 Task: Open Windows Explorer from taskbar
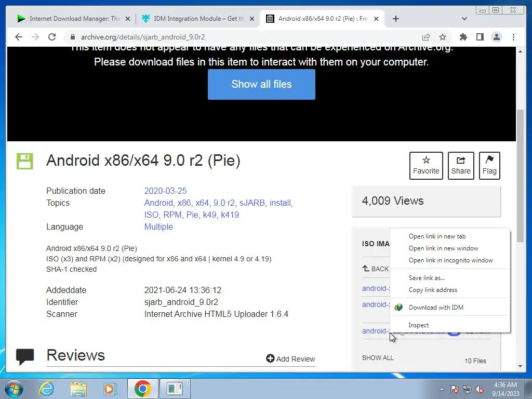click(x=78, y=389)
